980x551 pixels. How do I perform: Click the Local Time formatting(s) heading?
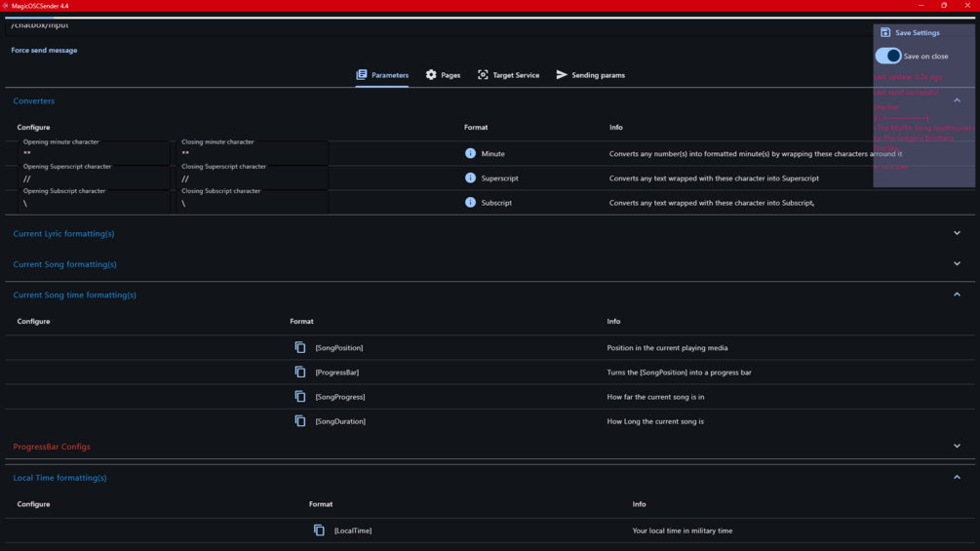click(x=60, y=478)
